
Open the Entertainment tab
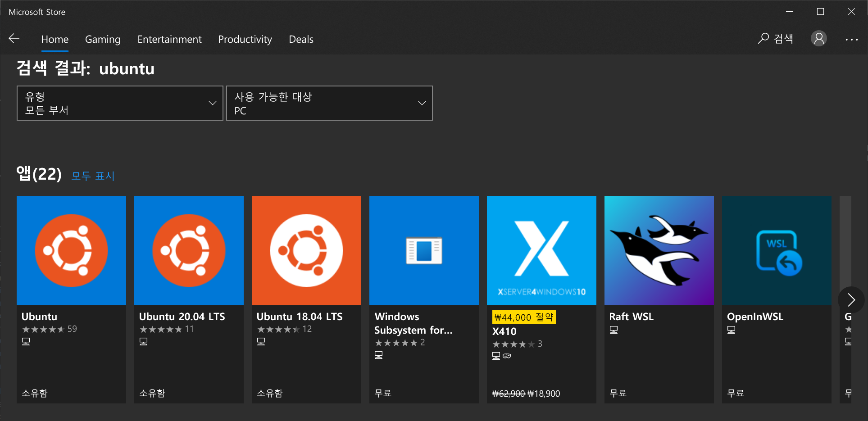[169, 39]
